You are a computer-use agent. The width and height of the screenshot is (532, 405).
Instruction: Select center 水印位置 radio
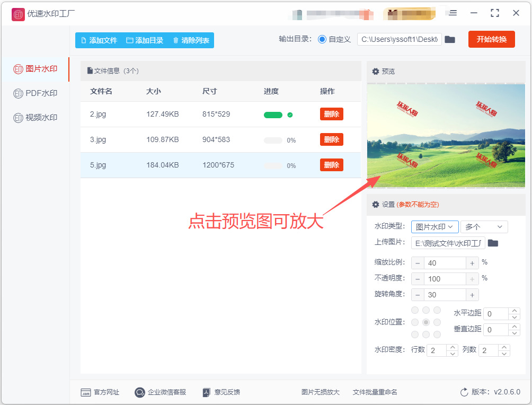point(426,322)
